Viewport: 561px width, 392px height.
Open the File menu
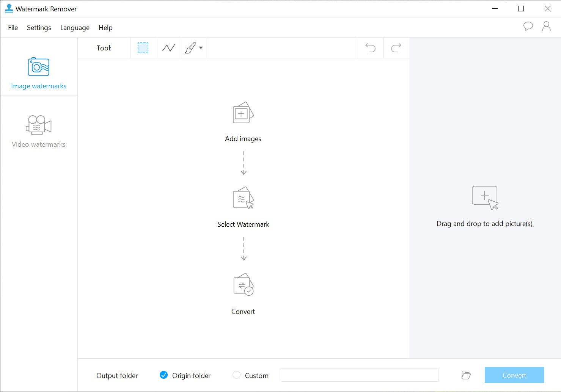pos(13,28)
